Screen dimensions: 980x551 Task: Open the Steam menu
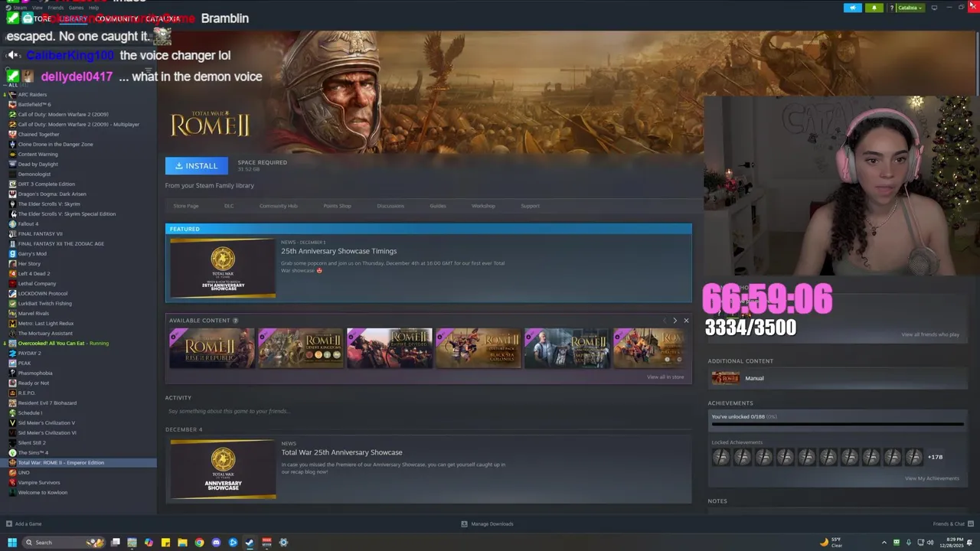pos(19,8)
